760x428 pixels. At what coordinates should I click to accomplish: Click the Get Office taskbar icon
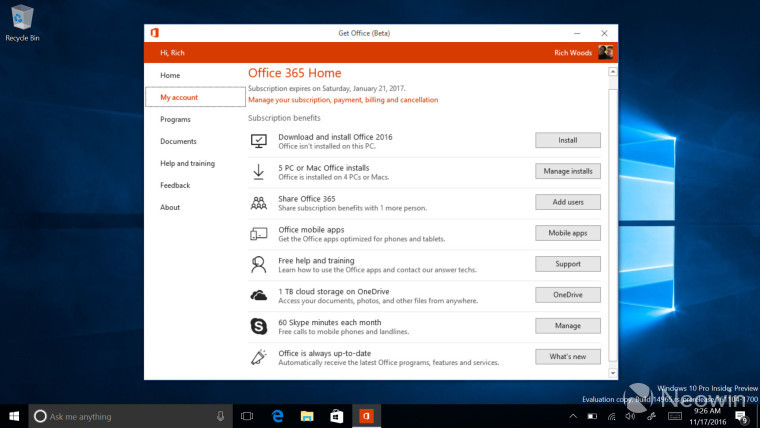pos(366,416)
